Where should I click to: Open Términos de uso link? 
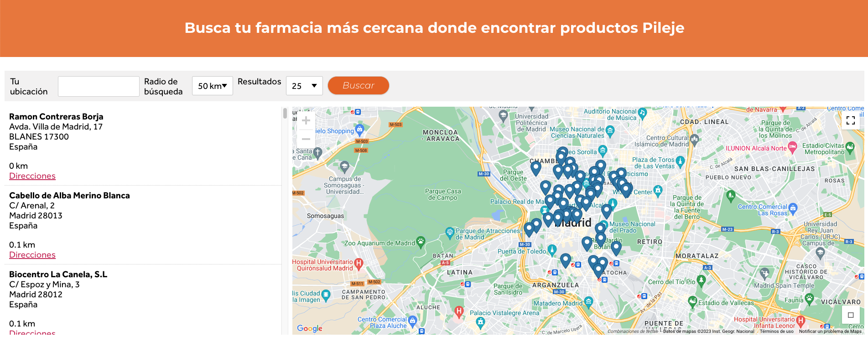point(776,331)
